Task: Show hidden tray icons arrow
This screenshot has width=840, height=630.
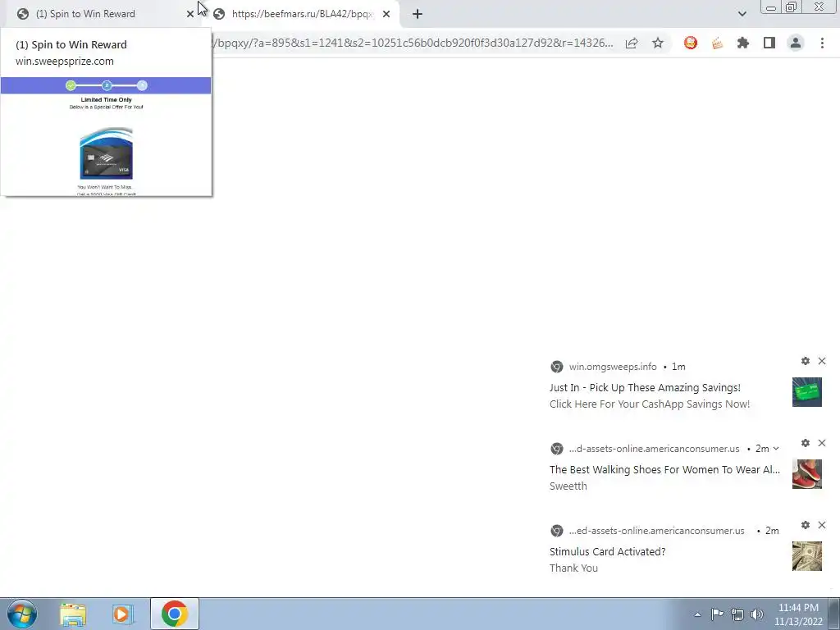Action: pyautogui.click(x=697, y=614)
